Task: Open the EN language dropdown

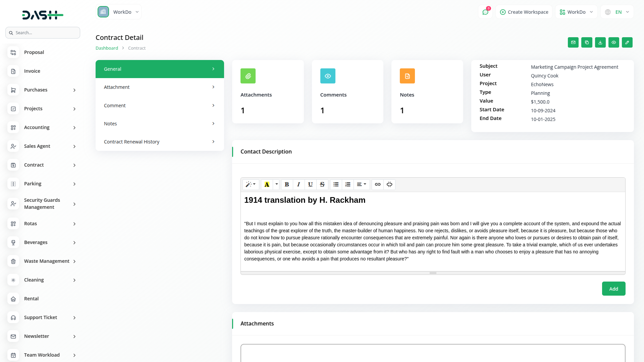Action: click(617, 12)
